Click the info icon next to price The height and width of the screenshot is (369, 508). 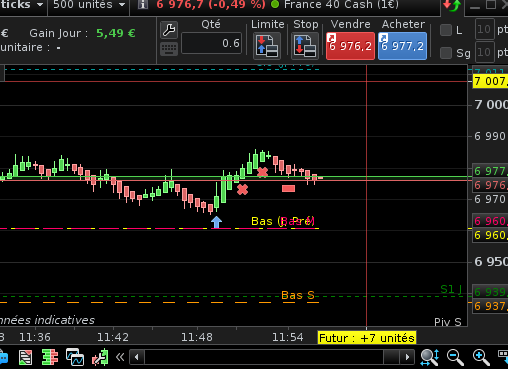(143, 5)
